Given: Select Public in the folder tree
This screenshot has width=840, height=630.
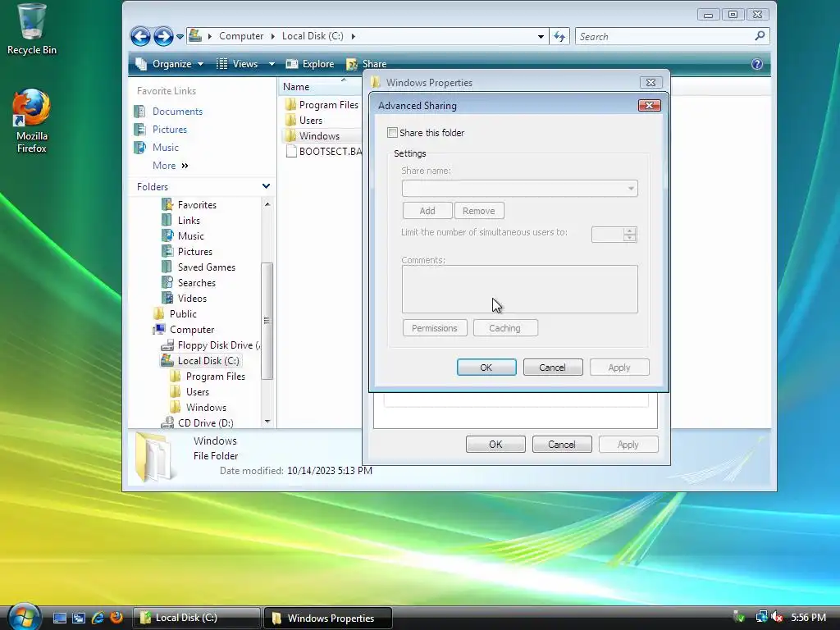Looking at the screenshot, I should [176, 314].
